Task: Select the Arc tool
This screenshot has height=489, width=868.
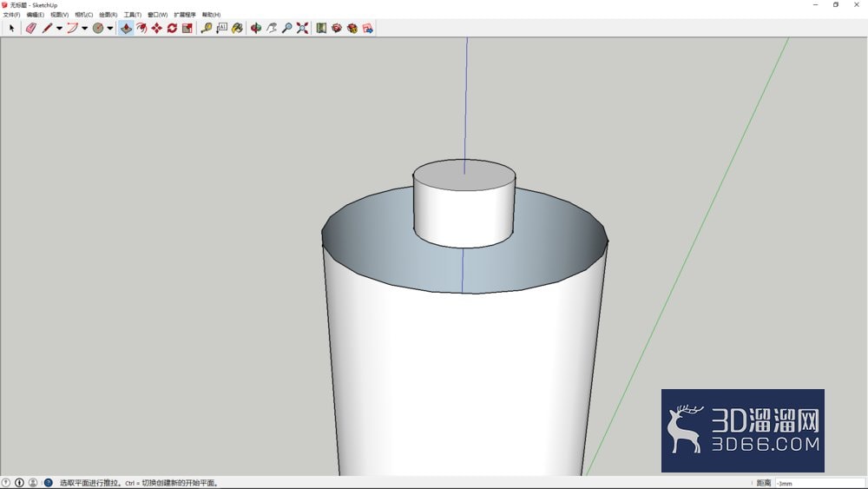Action: (73, 29)
